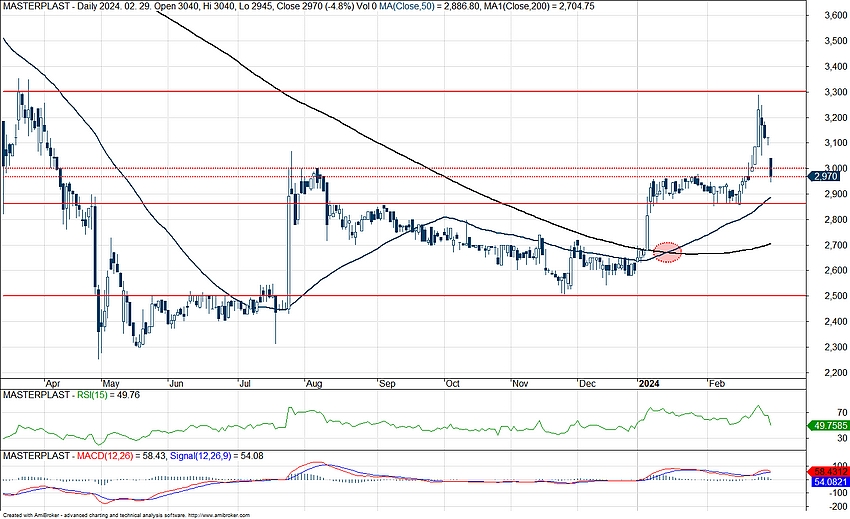Click the May month label on time axis

click(x=111, y=384)
